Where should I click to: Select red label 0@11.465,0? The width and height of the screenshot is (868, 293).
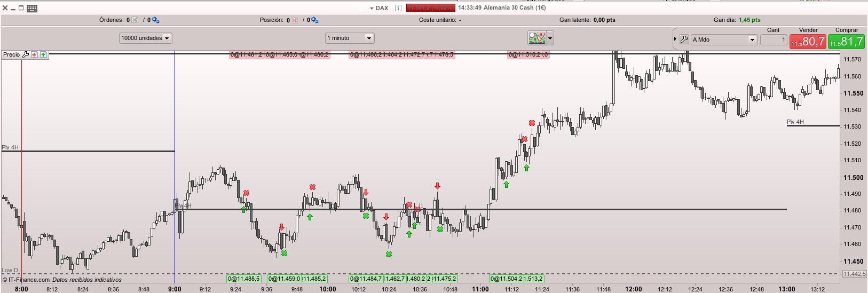pyautogui.click(x=281, y=54)
